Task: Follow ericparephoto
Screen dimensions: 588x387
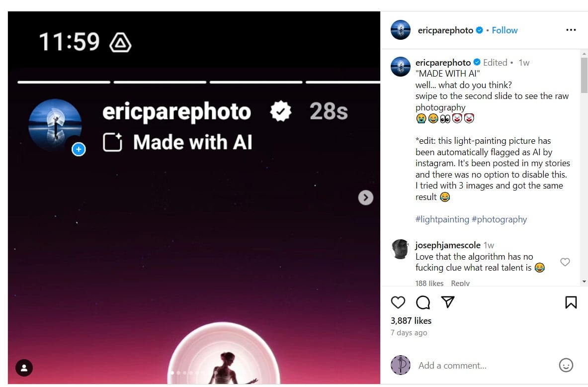Action: 504,30
